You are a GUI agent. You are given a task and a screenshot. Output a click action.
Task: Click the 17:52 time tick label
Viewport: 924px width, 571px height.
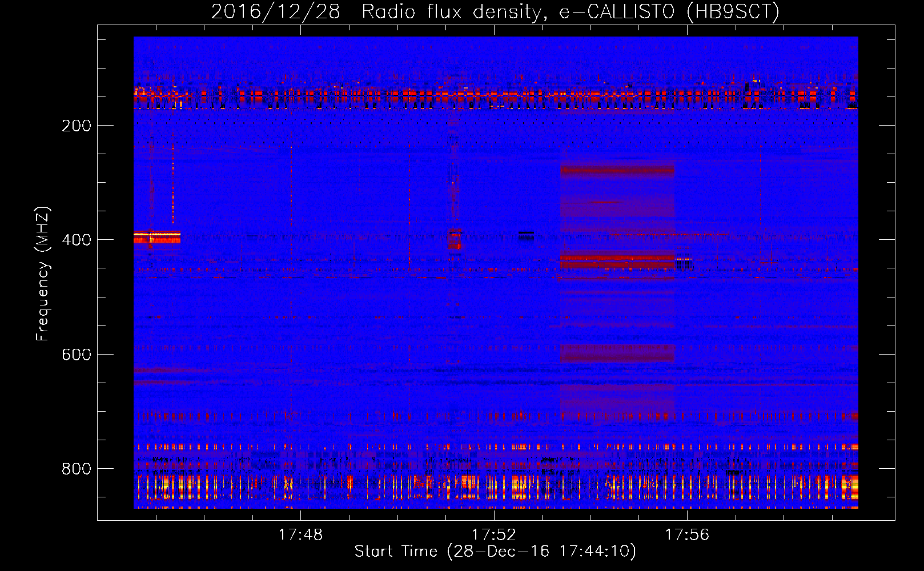point(493,535)
